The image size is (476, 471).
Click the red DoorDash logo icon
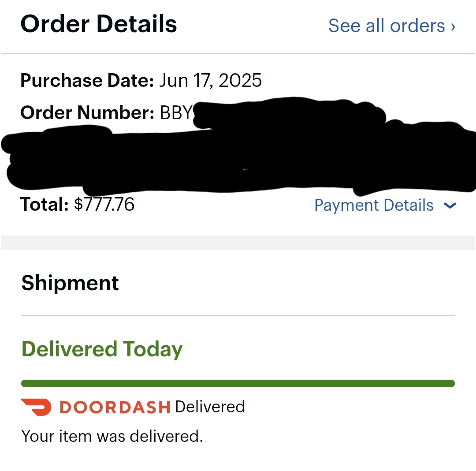click(x=37, y=407)
